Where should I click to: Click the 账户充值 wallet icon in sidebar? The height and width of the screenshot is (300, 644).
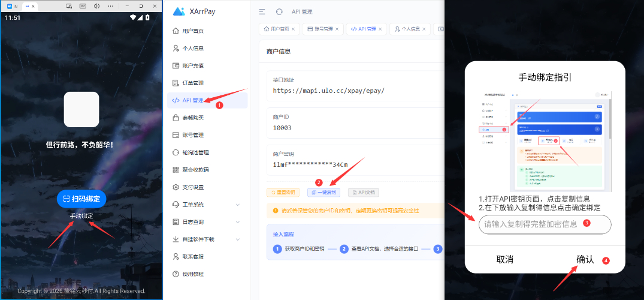coord(176,65)
